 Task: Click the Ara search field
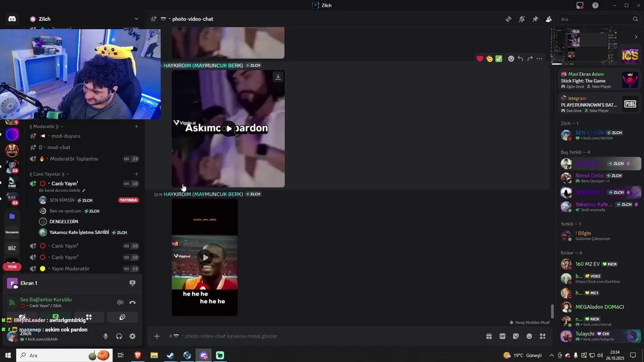599,19
